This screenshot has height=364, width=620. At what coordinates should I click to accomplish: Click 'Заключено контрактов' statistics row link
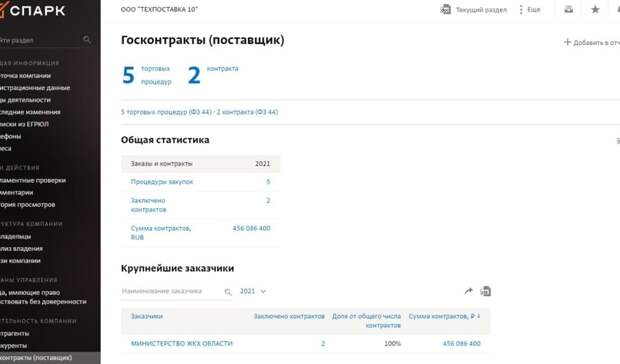pyautogui.click(x=149, y=205)
